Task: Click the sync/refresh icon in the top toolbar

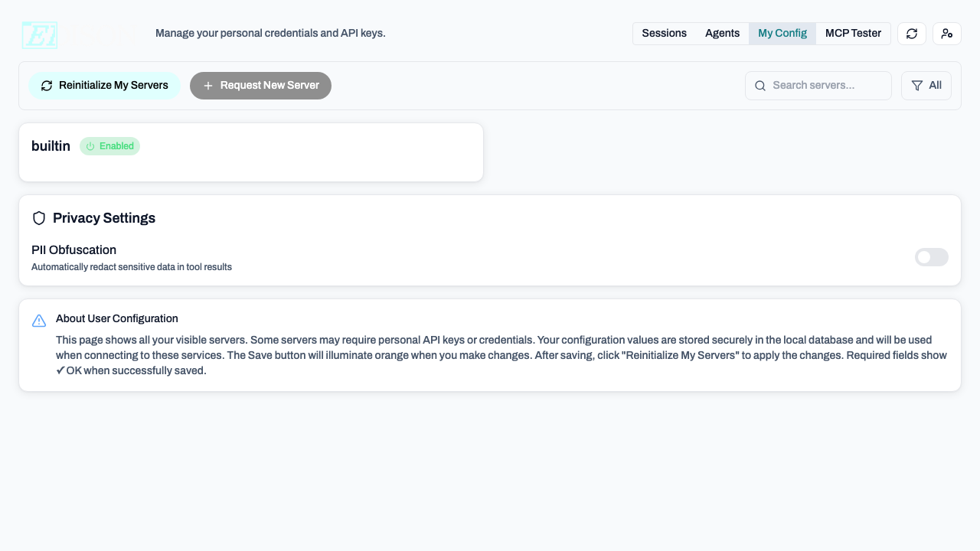Action: [911, 34]
